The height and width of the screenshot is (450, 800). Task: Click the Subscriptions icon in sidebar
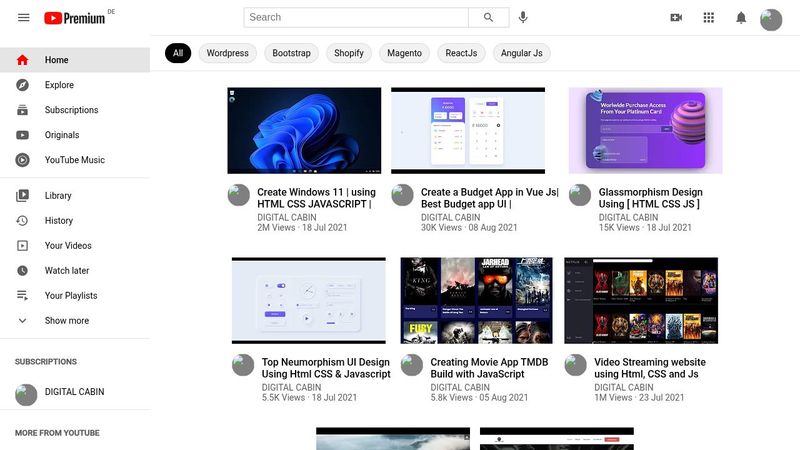(22, 110)
